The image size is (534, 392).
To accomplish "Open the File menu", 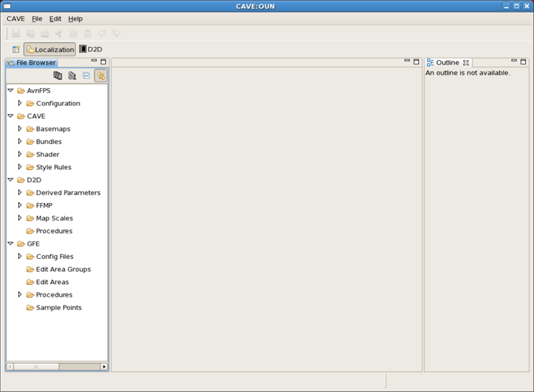I will click(37, 19).
